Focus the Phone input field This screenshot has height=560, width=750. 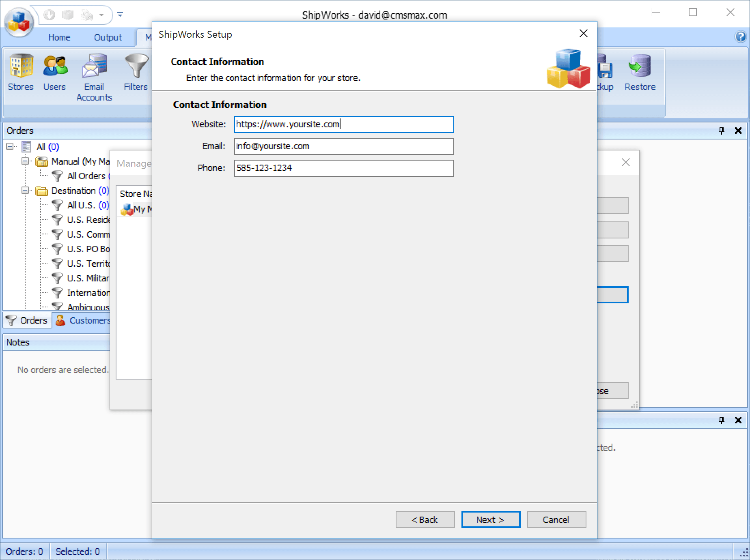[344, 168]
